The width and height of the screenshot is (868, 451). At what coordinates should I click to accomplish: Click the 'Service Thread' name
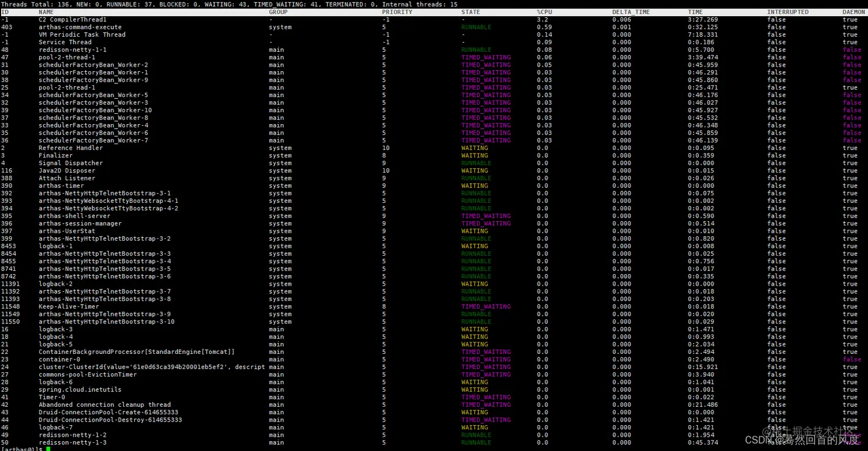[65, 42]
